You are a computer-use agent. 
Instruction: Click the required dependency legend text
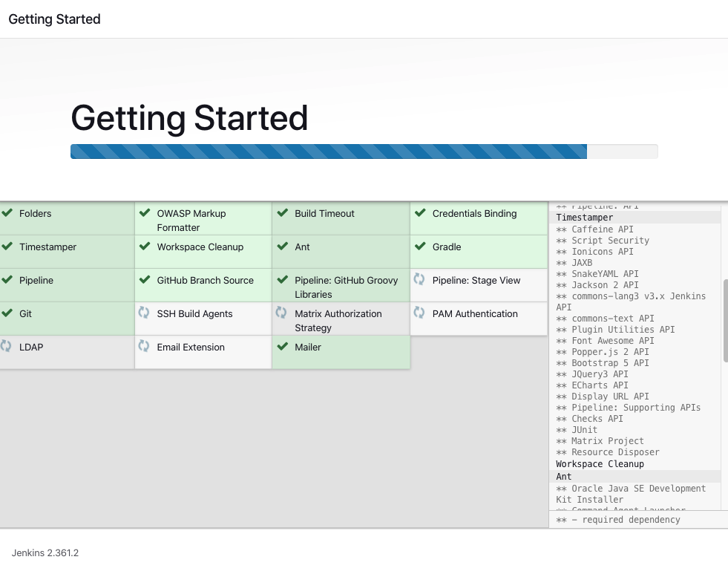[617, 520]
